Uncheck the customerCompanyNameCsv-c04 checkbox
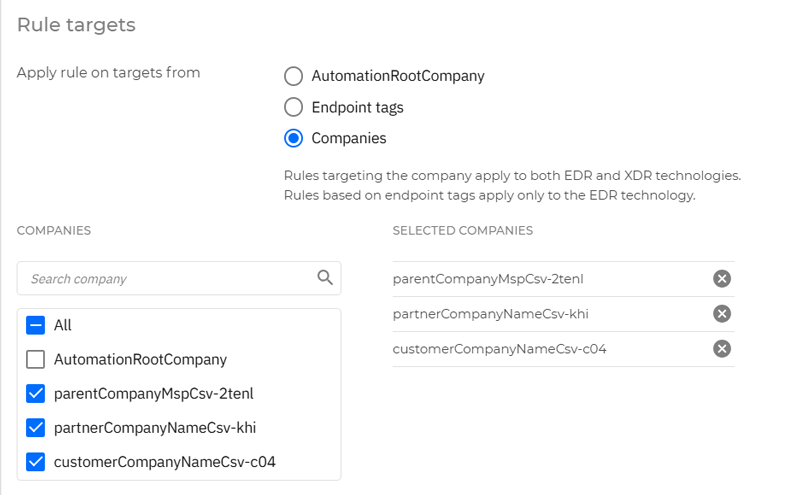The height and width of the screenshot is (495, 785). [36, 462]
